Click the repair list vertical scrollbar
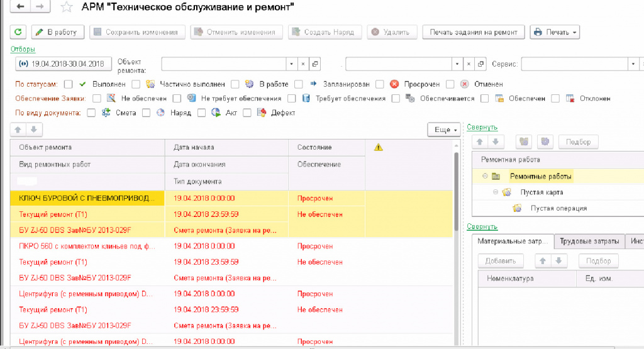The image size is (644, 349). pyautogui.click(x=457, y=252)
